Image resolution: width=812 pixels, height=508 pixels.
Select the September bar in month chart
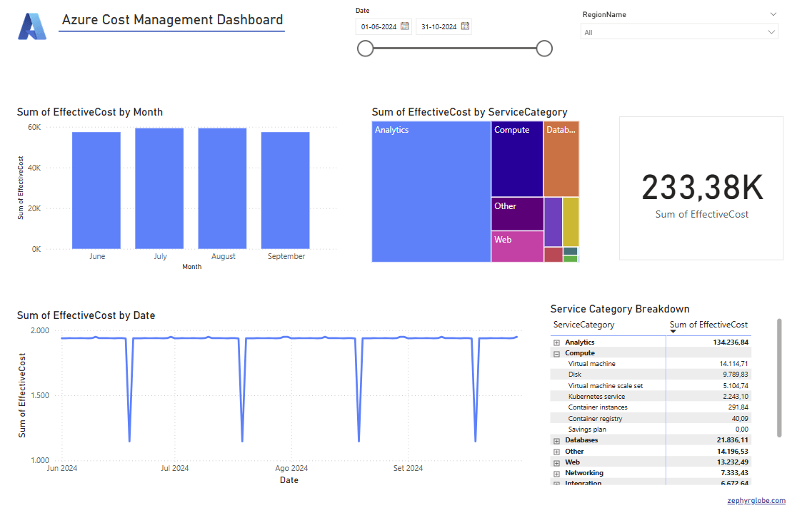(x=286, y=190)
